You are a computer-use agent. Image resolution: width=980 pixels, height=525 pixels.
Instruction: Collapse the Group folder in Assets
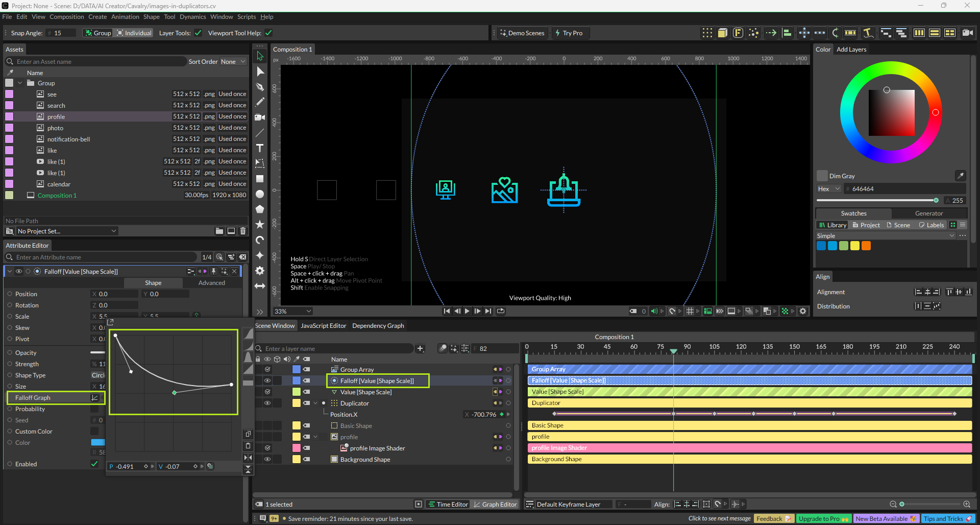coord(20,83)
